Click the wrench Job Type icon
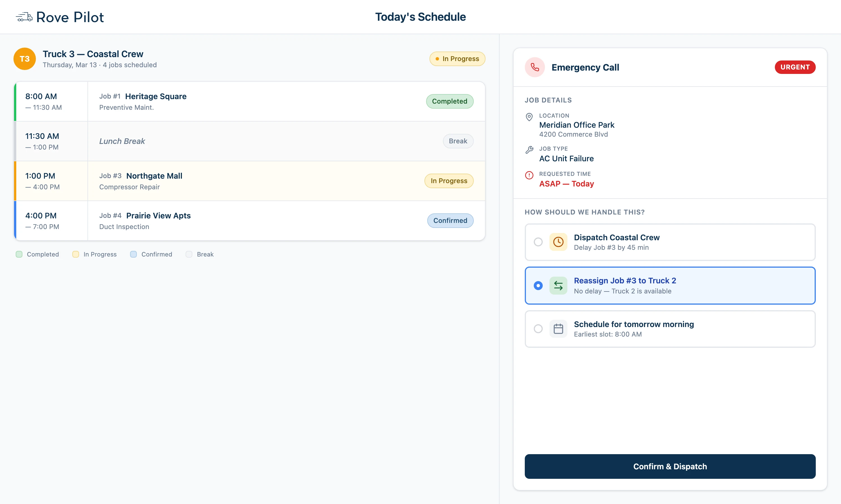The width and height of the screenshot is (841, 504). [x=529, y=150]
